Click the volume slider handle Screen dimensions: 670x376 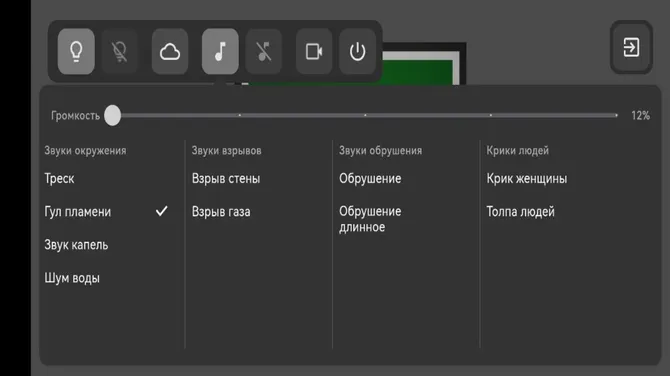[x=113, y=115]
